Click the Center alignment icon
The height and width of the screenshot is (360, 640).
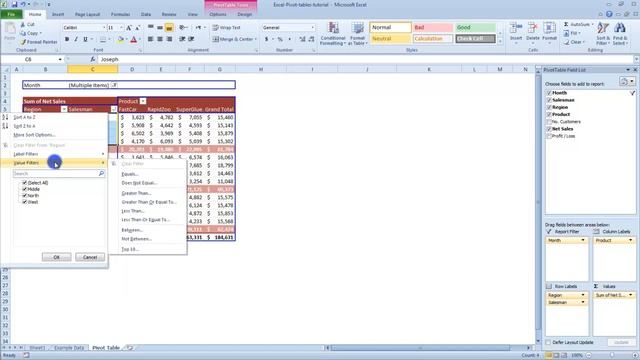tap(160, 39)
